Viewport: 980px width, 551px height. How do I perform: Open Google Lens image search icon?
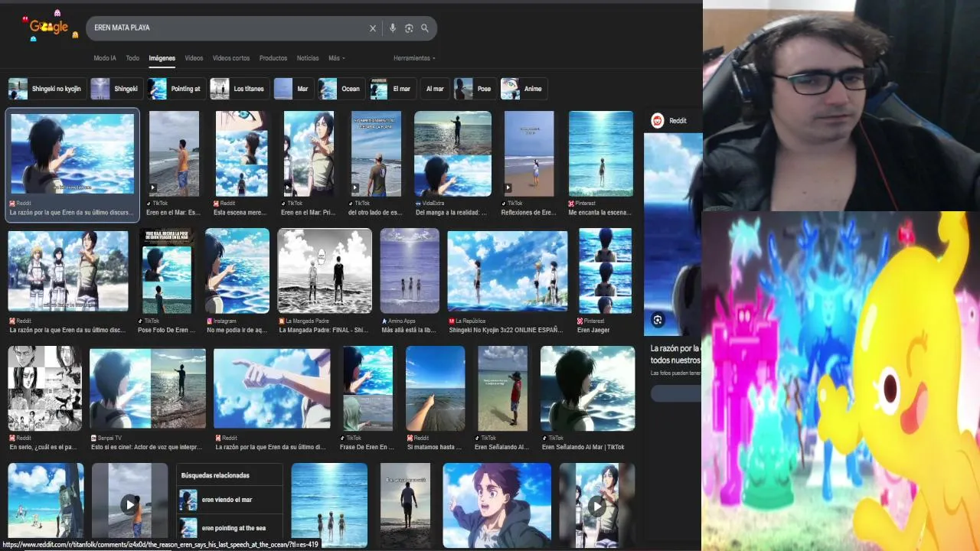pos(409,28)
